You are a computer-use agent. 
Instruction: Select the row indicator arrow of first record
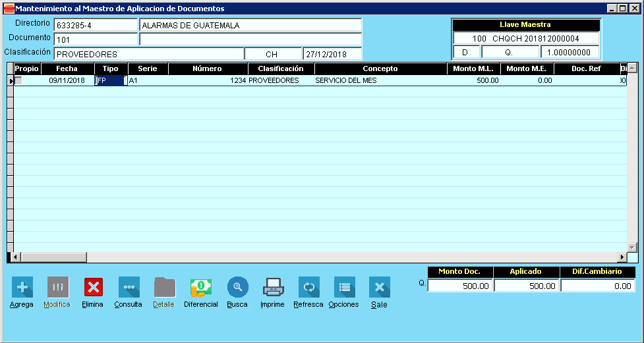pyautogui.click(x=11, y=80)
